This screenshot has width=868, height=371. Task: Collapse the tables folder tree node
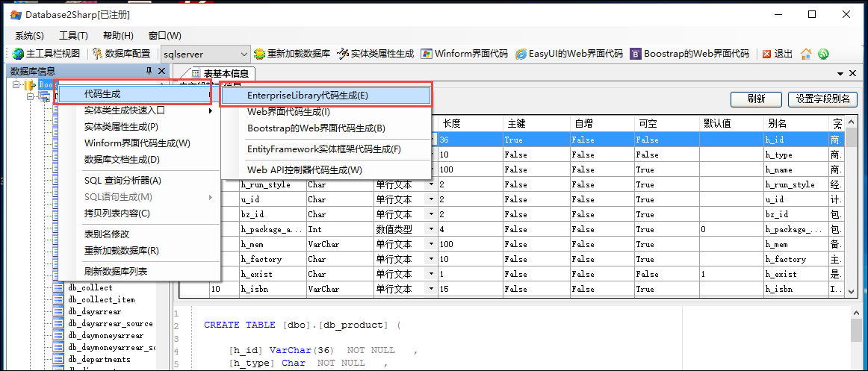tap(31, 96)
